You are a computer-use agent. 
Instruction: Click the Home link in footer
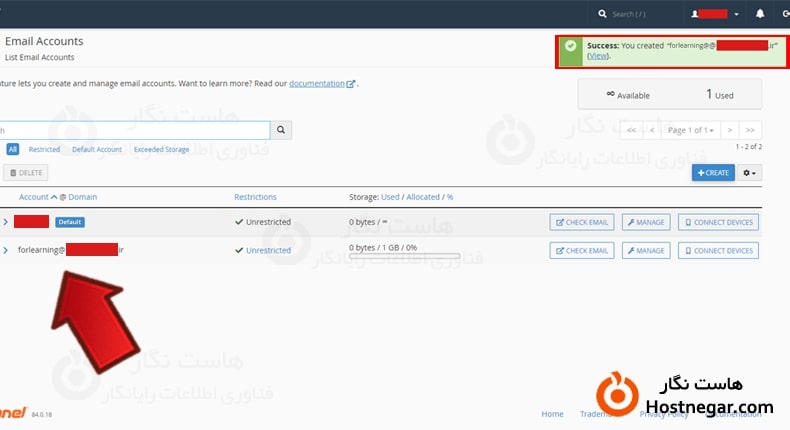(x=552, y=413)
